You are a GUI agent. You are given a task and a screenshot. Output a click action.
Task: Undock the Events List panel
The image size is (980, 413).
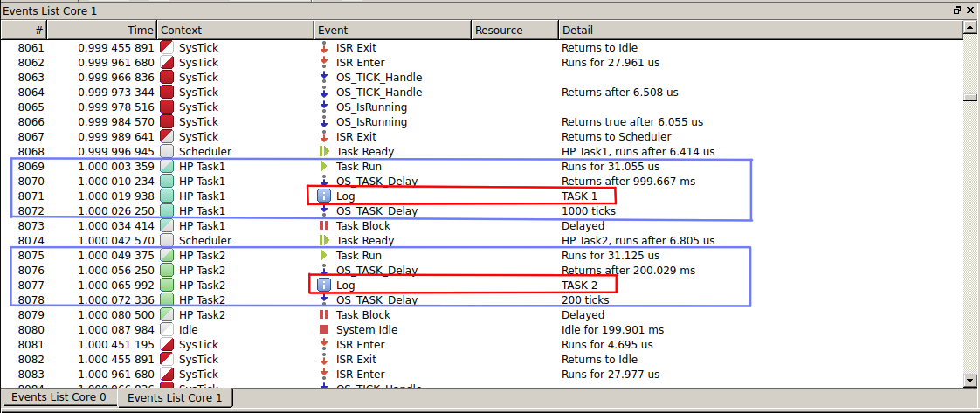(x=957, y=10)
